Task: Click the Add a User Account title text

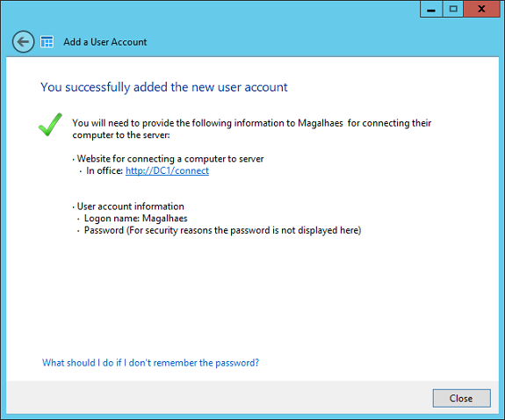Action: (105, 42)
